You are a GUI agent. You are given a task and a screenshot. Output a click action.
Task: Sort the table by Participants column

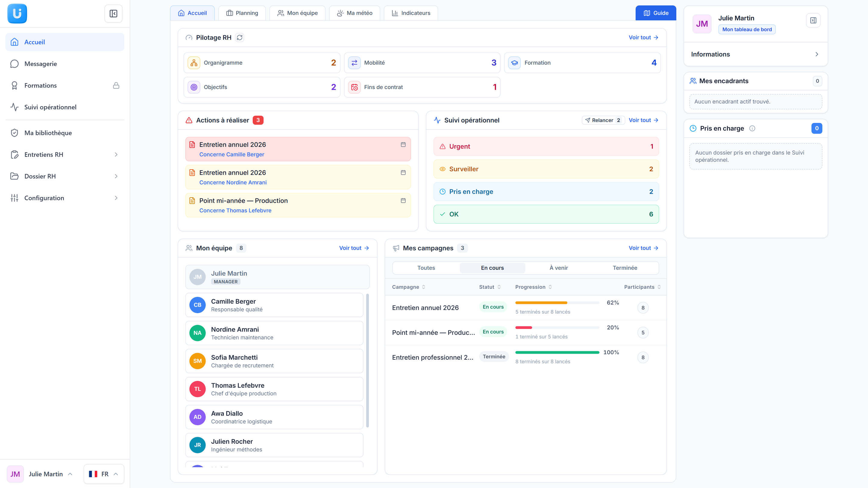642,287
